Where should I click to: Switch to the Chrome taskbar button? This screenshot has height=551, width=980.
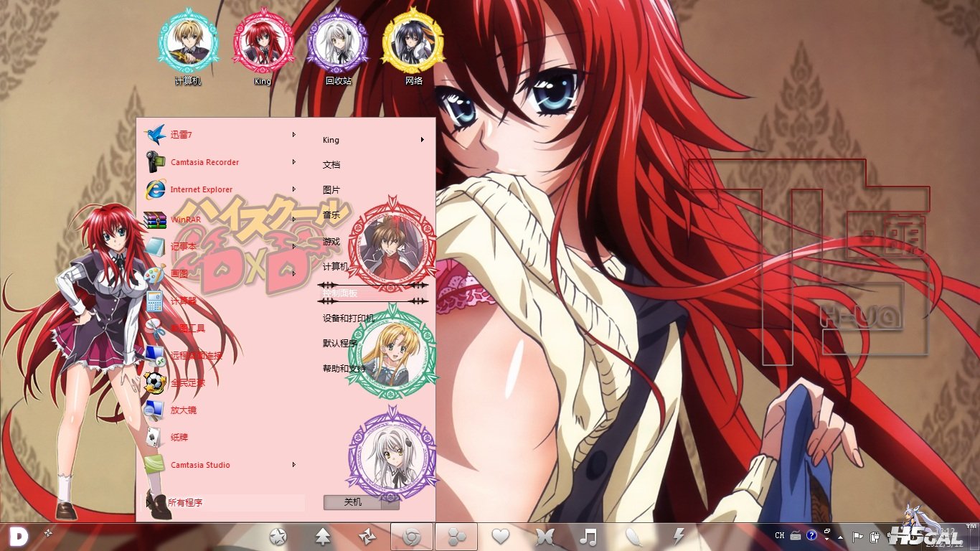pyautogui.click(x=412, y=537)
